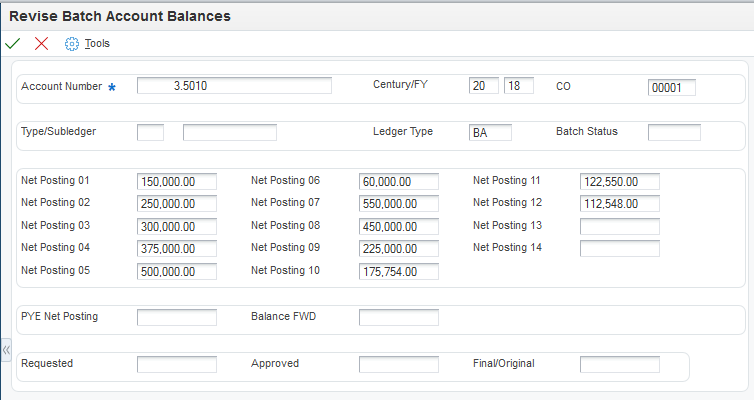754x400 pixels.
Task: Click the Ledger Type field with BA
Action: (490, 132)
